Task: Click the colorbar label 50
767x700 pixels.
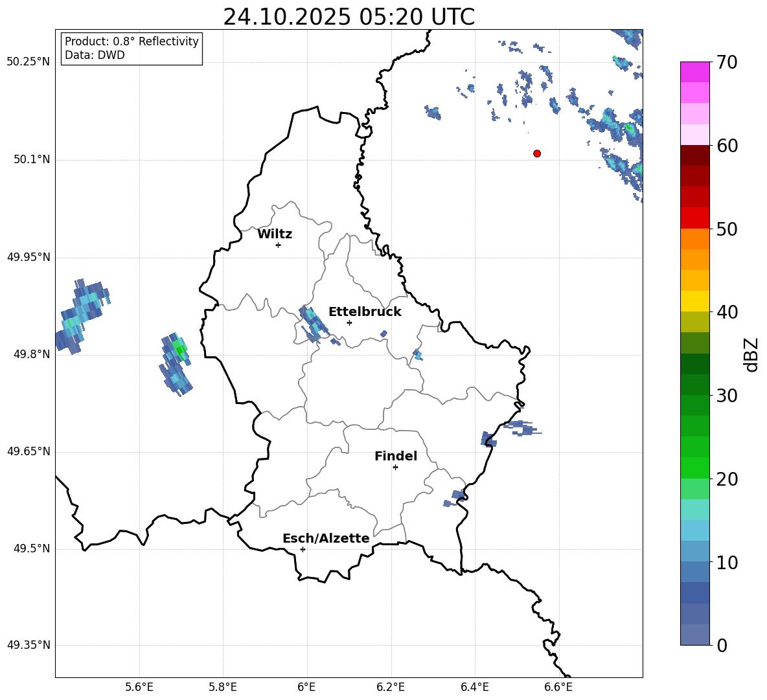Action: (727, 229)
